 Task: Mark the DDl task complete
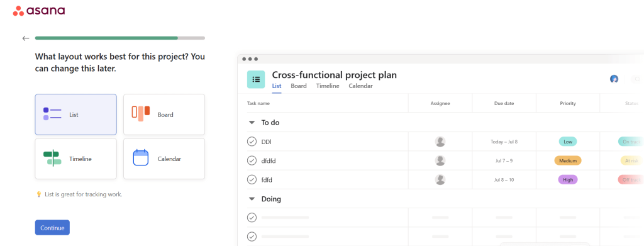tap(252, 142)
